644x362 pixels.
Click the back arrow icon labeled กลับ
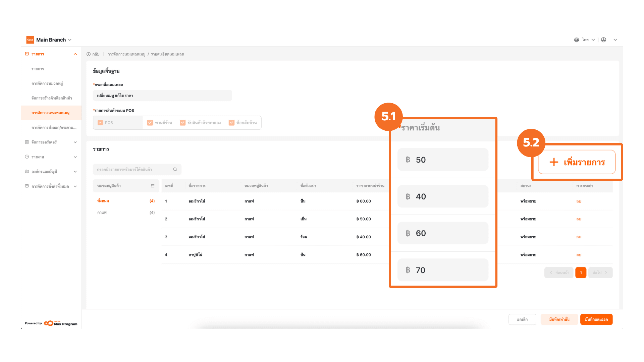pyautogui.click(x=89, y=54)
